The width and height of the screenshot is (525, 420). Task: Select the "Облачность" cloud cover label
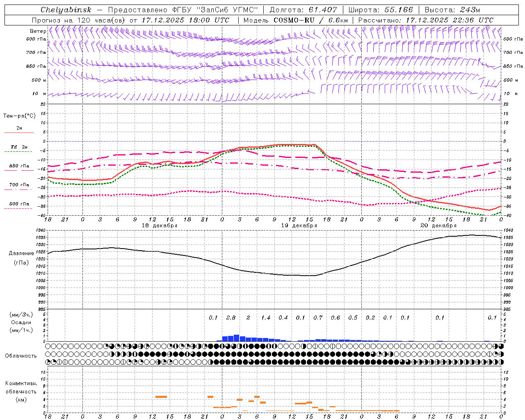21,356
